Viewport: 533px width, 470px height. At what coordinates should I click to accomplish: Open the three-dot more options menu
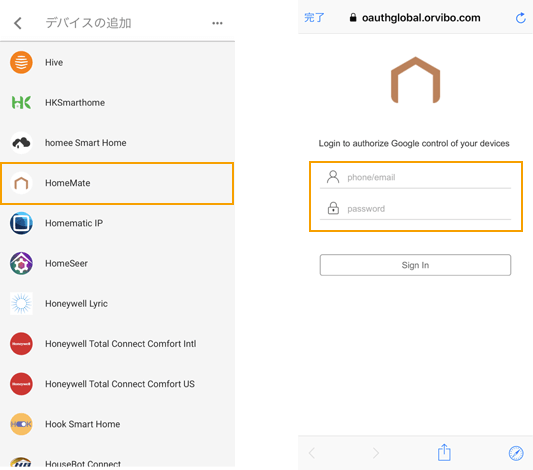[217, 23]
